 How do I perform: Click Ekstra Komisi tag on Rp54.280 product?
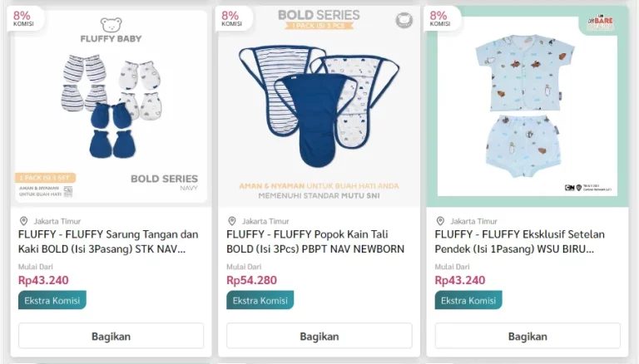[260, 300]
